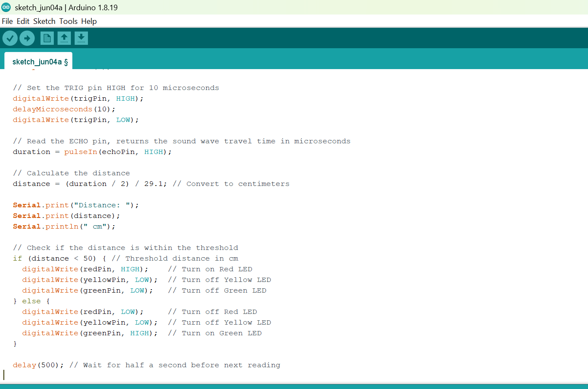
Task: Click the Verify checkmark button
Action: [10, 38]
